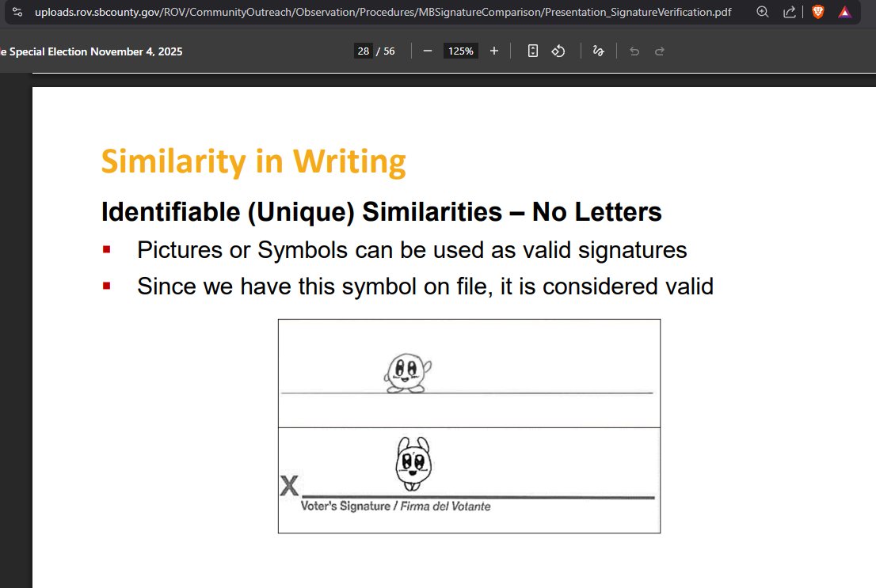Click the upper cartoon signature drawing

point(407,373)
